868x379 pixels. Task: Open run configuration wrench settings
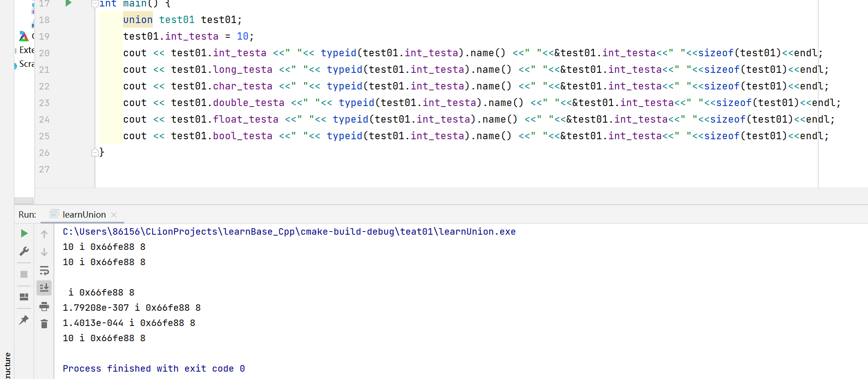click(x=24, y=251)
